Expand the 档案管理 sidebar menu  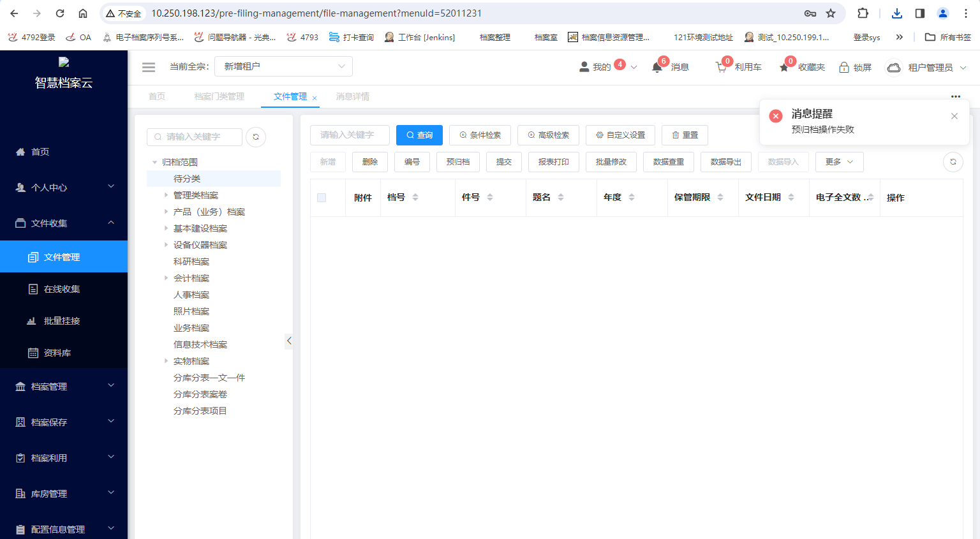[x=64, y=387]
